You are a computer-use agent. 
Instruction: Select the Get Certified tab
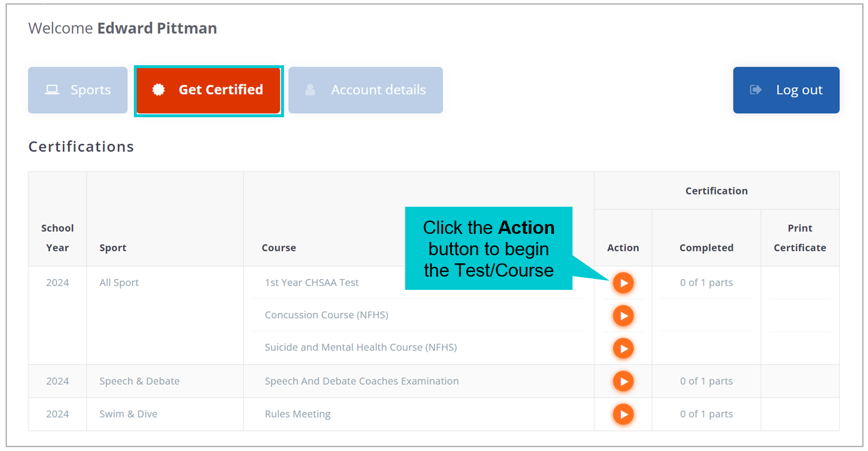(208, 90)
